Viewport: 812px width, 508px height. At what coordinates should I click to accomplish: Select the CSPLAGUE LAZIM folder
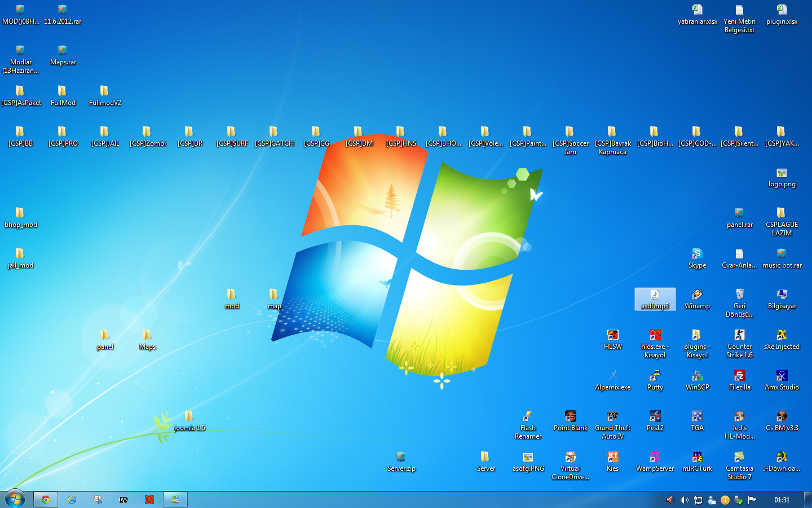tap(782, 221)
